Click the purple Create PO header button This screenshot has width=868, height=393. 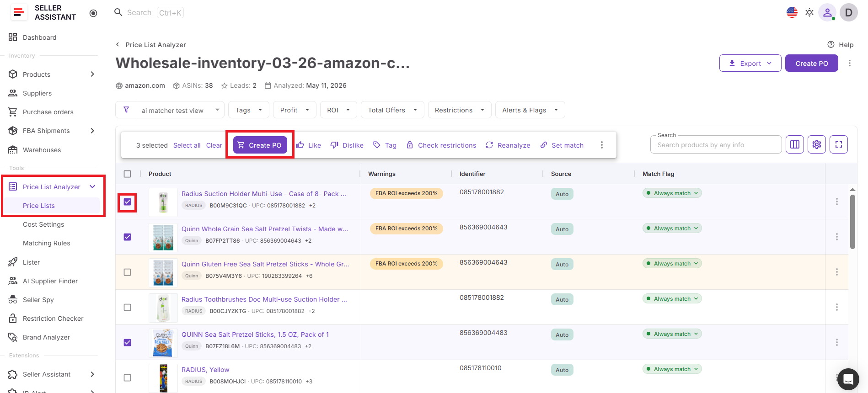812,63
